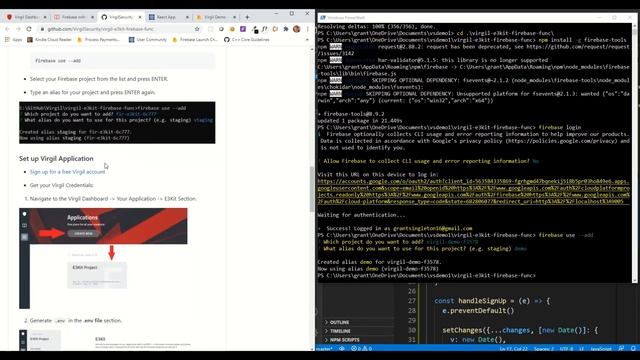Click the 'Set up Virgil Application' heading
The height and width of the screenshot is (360, 640).
(56, 158)
